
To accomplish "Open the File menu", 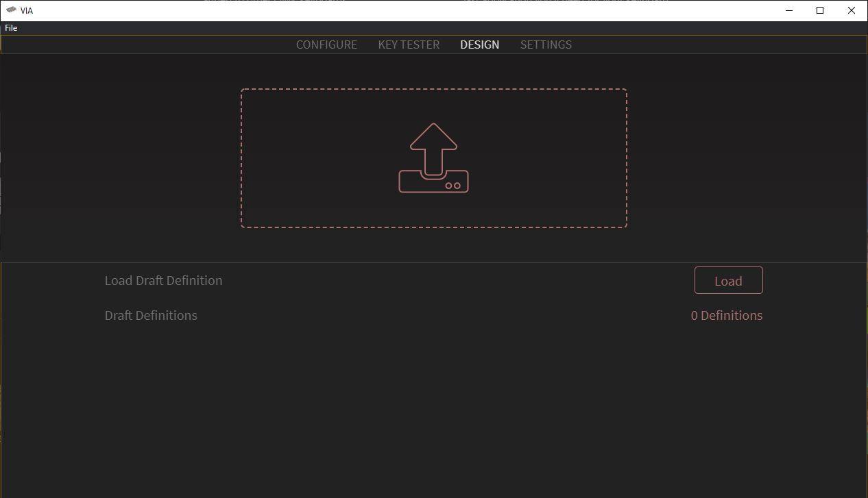I will [x=11, y=28].
